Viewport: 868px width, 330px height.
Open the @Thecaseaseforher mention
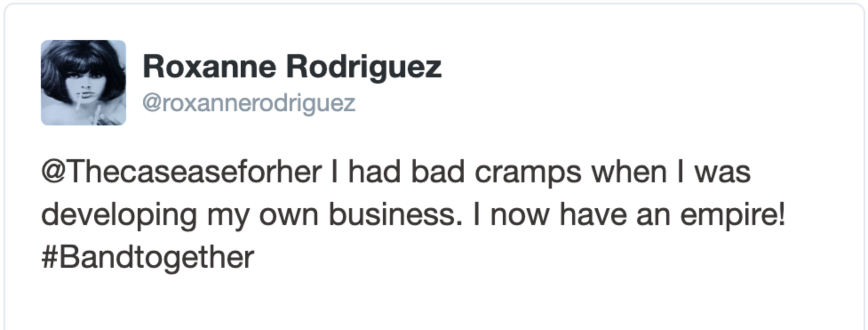pos(181,172)
